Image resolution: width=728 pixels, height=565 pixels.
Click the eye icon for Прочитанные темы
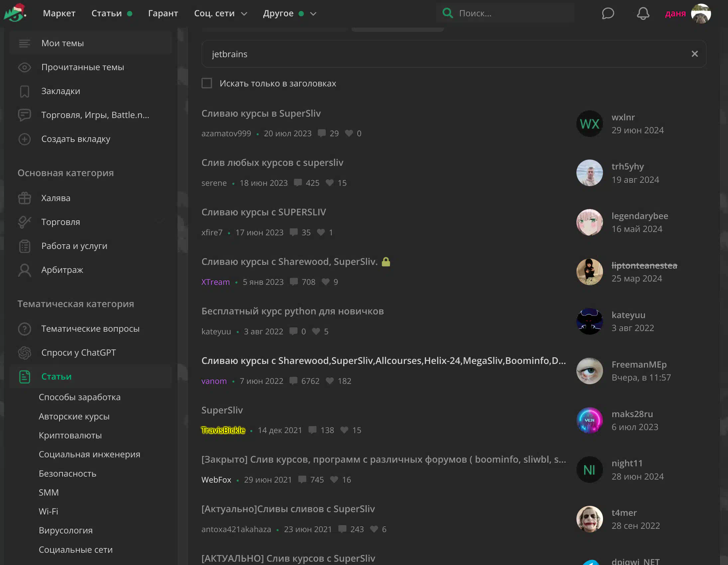(x=24, y=67)
